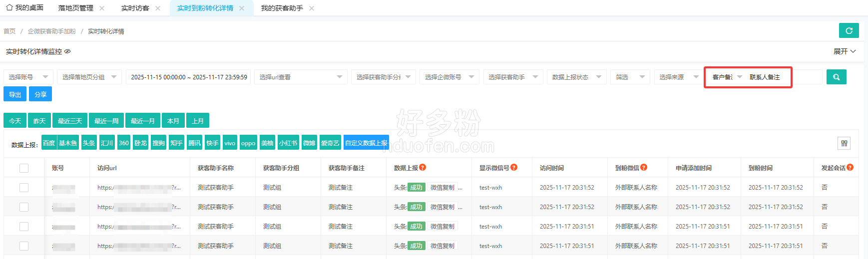Click the 最近三天 quick filter button
The width and height of the screenshot is (868, 259).
[x=70, y=121]
